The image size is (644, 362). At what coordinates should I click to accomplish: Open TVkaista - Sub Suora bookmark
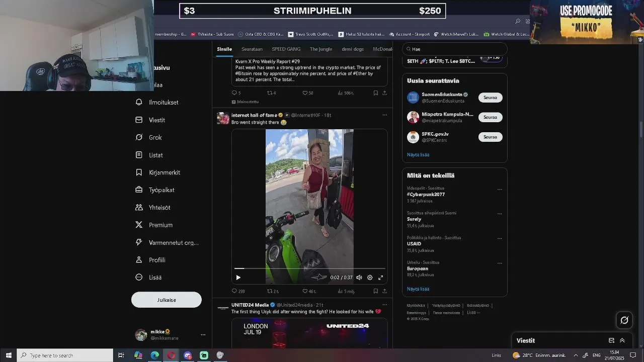[212, 34]
